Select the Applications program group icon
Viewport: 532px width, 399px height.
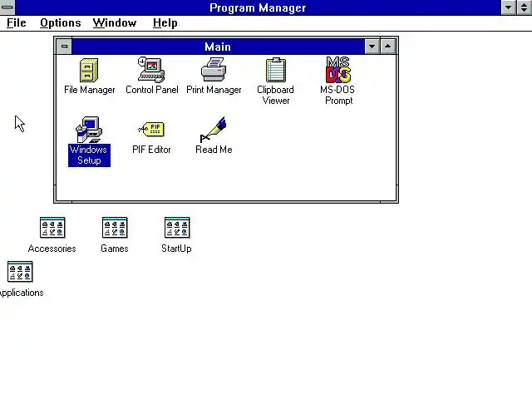coord(20,272)
